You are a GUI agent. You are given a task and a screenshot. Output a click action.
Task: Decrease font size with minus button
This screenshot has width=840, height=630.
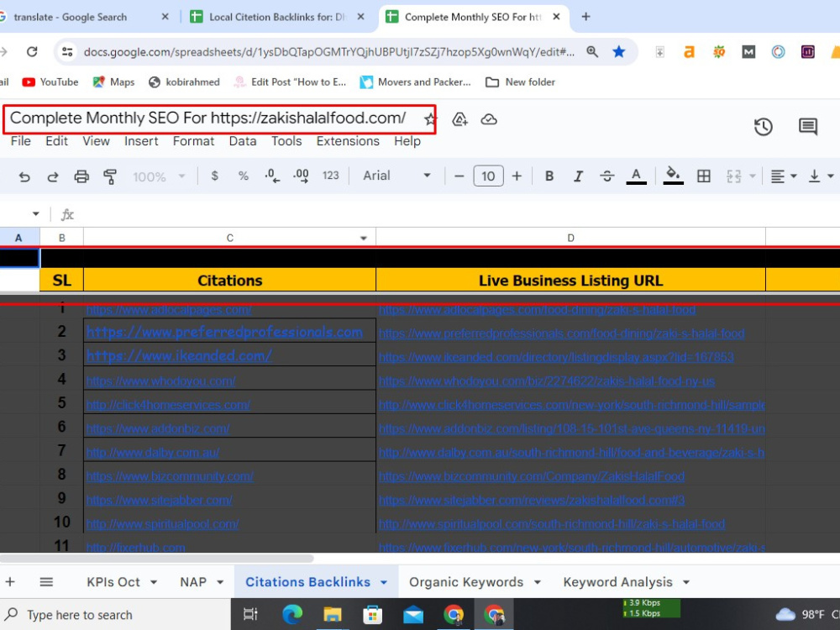(459, 176)
